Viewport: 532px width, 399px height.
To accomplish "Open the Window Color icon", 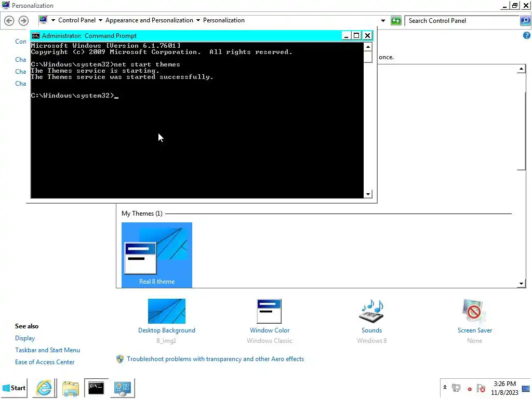I will pyautogui.click(x=270, y=311).
